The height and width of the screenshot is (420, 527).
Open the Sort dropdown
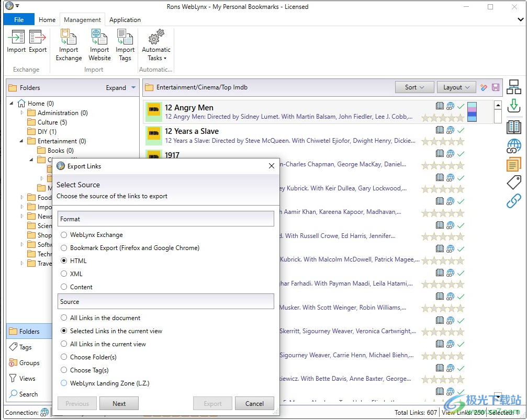pos(415,87)
